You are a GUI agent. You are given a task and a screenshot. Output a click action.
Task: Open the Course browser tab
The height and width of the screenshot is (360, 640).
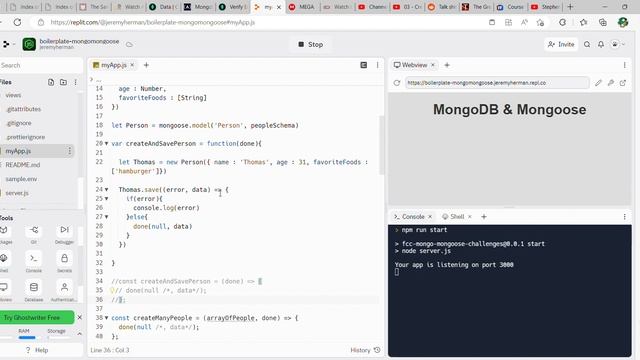point(511,7)
